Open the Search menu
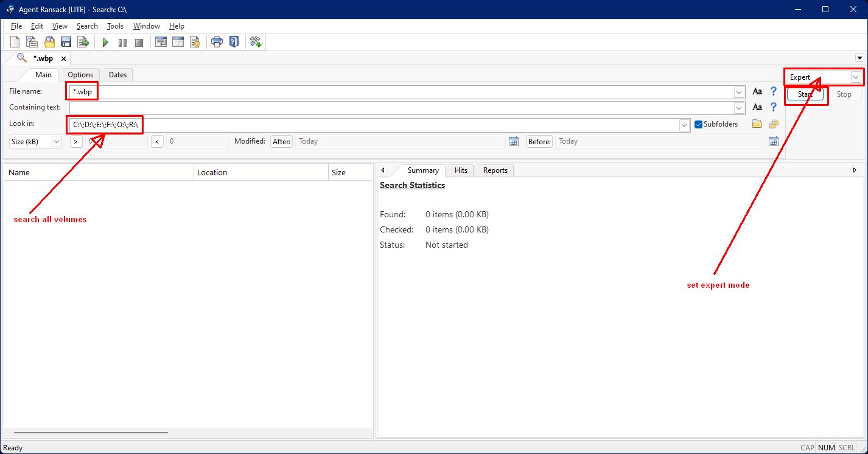868x454 pixels. tap(87, 26)
